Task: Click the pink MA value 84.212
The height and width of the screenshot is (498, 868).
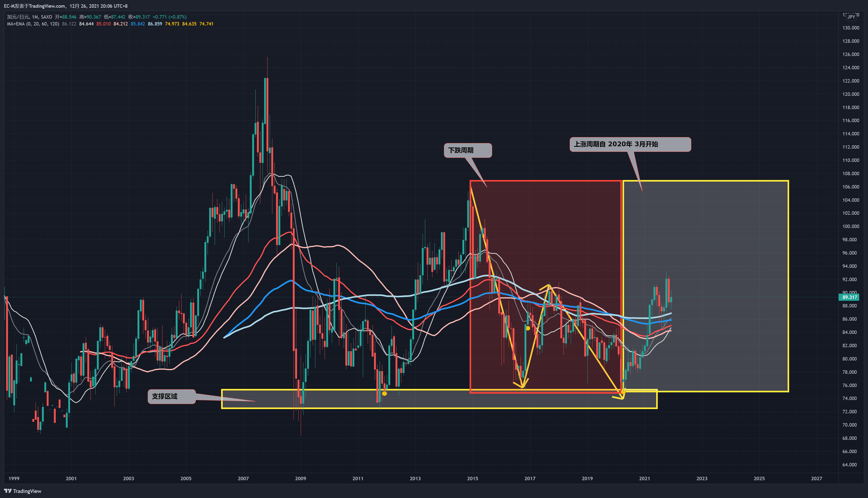Action: coord(121,24)
